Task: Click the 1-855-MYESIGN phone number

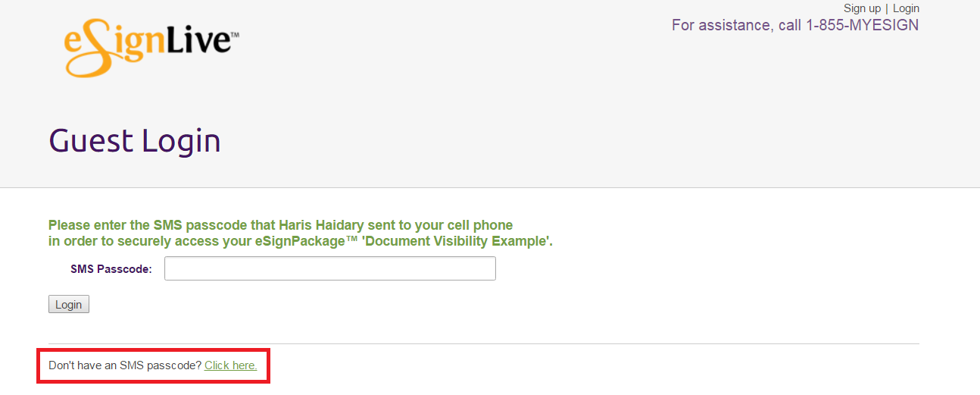Action: coord(862,25)
